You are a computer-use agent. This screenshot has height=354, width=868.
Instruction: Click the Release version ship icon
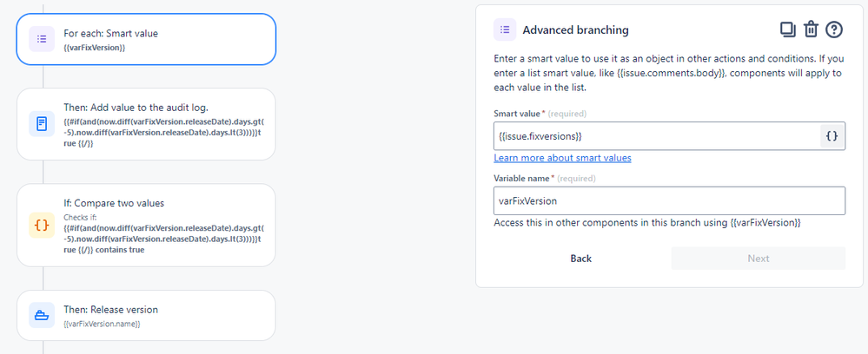pos(42,315)
